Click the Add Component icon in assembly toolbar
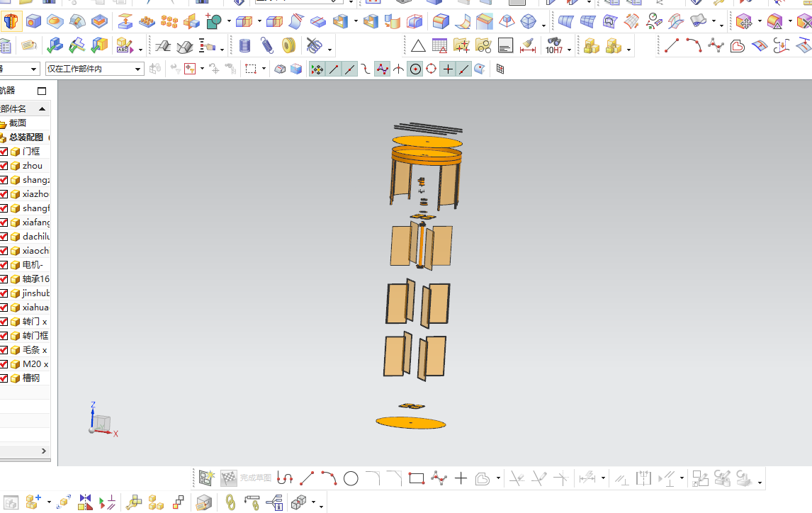This screenshot has height=513, width=812. [33, 502]
